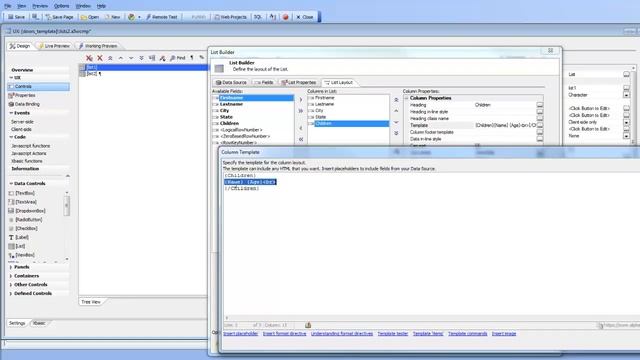Click the edit button for the Heading property

540,105
